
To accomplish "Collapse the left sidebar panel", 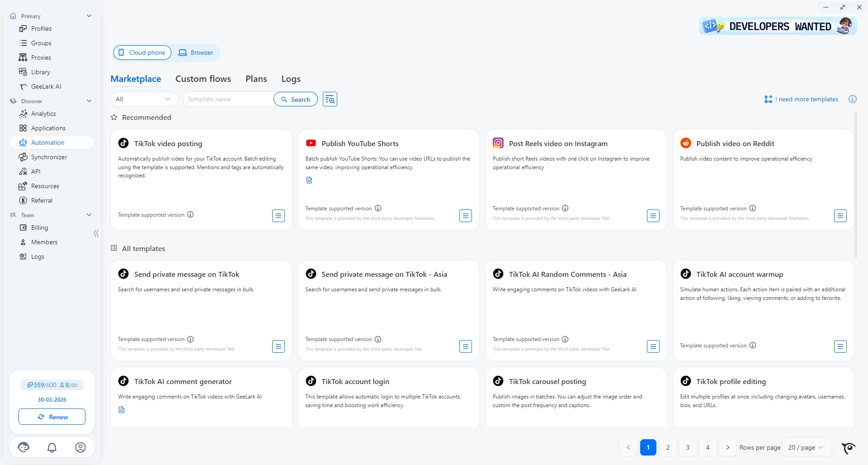I will [96, 233].
